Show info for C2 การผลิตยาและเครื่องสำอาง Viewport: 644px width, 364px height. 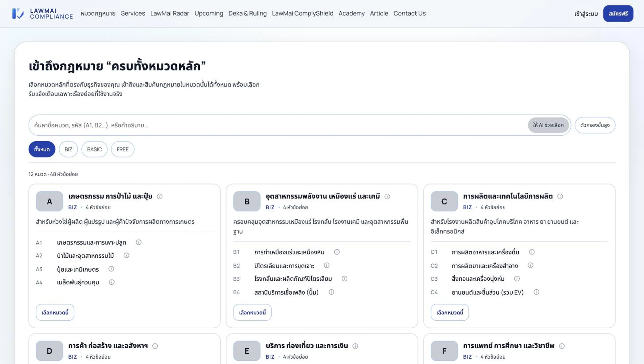pyautogui.click(x=531, y=265)
